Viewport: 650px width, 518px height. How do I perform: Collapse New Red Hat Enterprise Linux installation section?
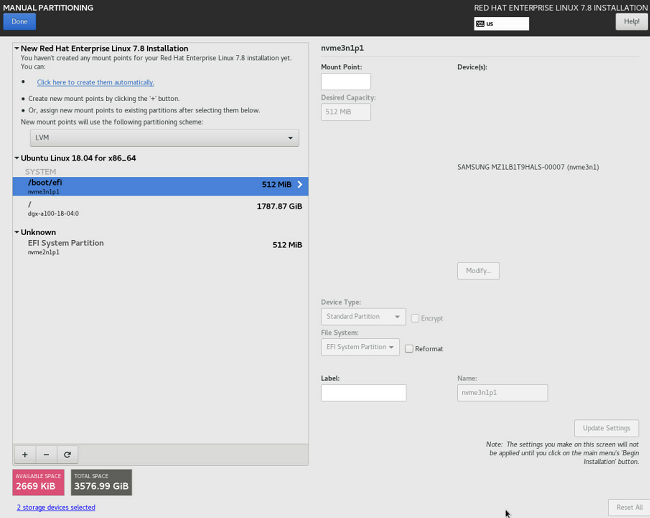click(17, 48)
